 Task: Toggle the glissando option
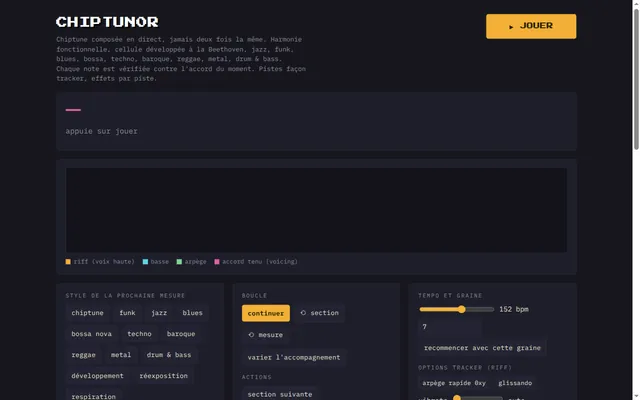(515, 383)
